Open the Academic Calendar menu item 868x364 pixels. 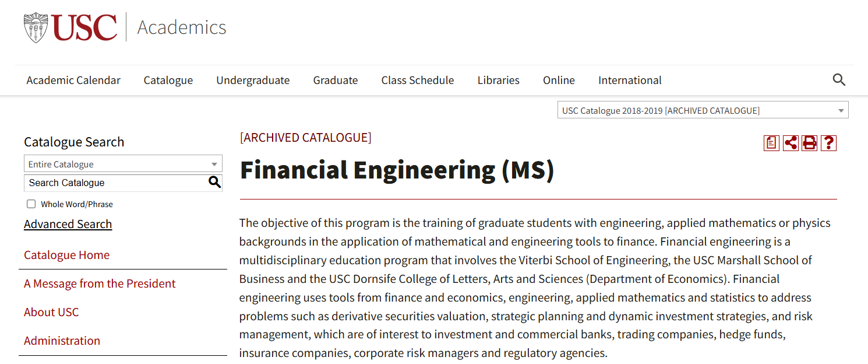pyautogui.click(x=73, y=80)
